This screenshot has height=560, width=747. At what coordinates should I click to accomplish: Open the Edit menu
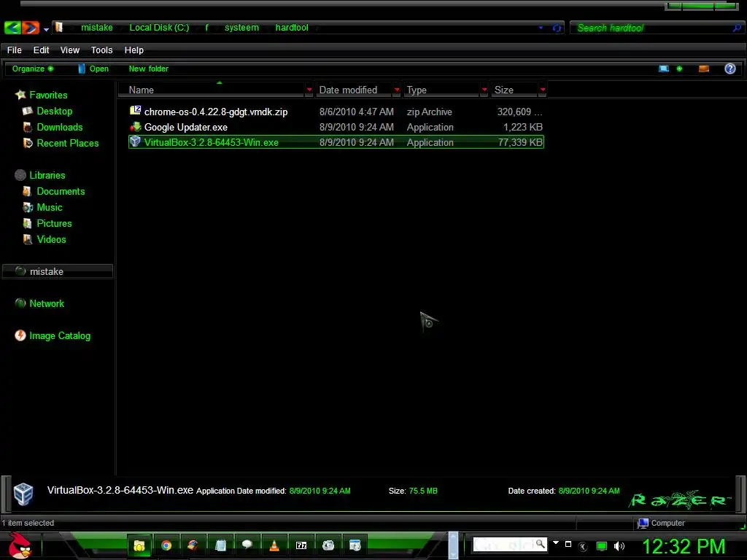tap(41, 50)
